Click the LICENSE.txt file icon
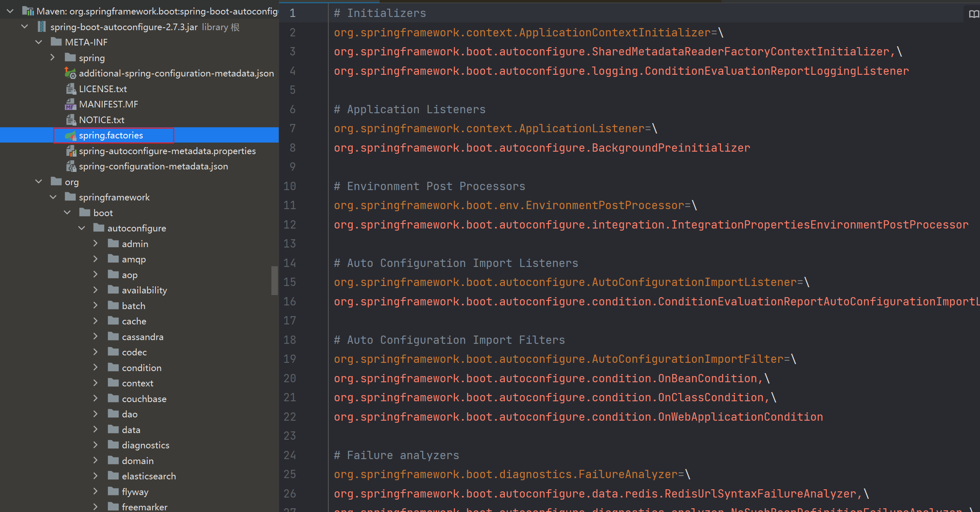Screen dimensions: 980x512 coord(71,89)
